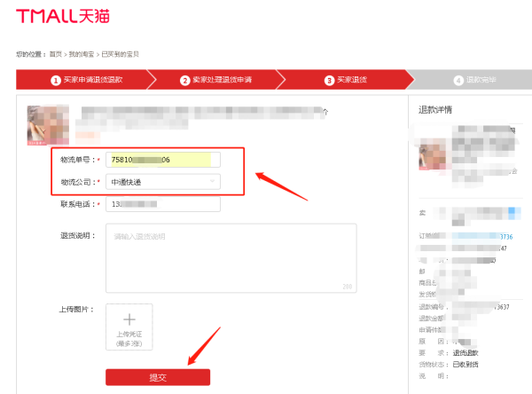Click into the 联系电话 phone field

(162, 204)
